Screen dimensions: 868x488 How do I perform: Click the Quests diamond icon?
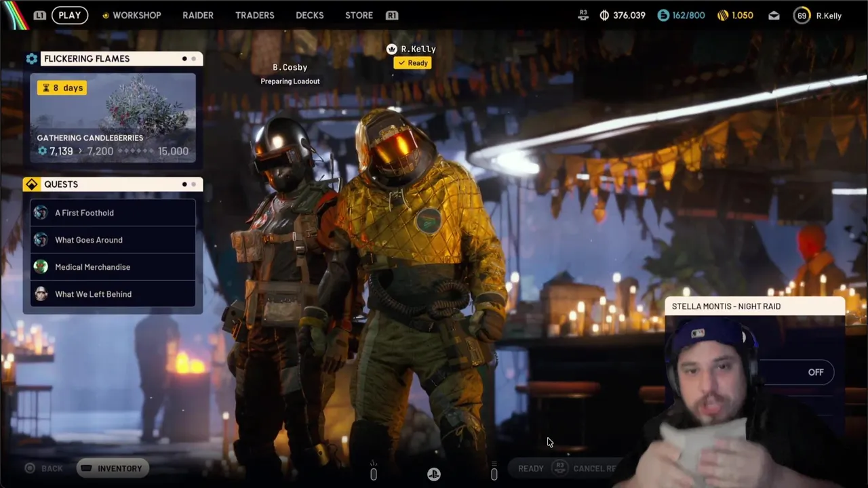tap(31, 184)
